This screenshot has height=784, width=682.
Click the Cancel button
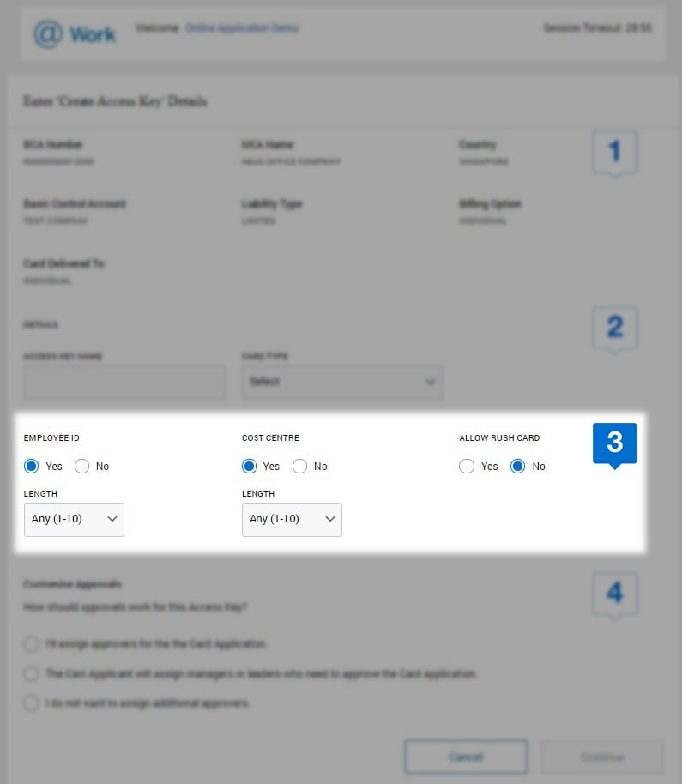pos(466,757)
